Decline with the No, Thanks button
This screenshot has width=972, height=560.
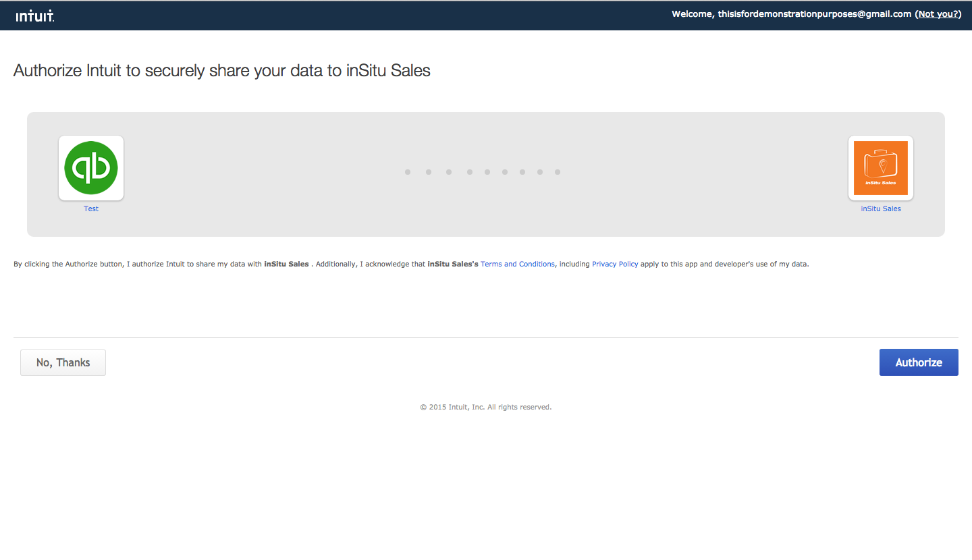[63, 362]
